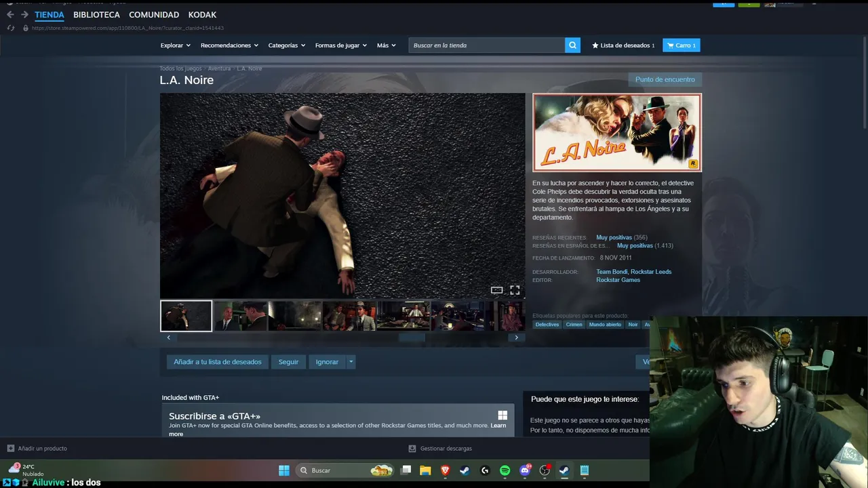
Task: Open Discord from the taskbar
Action: click(x=526, y=470)
